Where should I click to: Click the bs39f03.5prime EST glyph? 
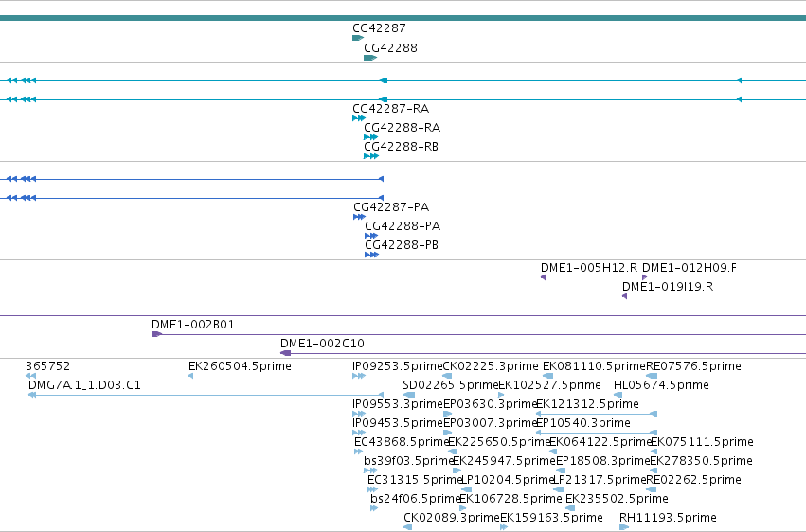click(x=370, y=470)
